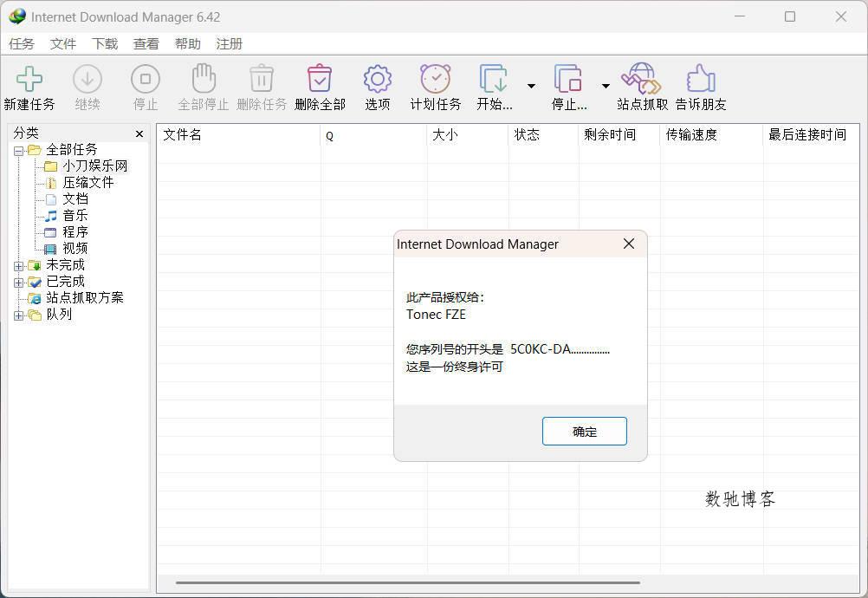This screenshot has height=598, width=868.
Task: Select 站点抓取方案 item
Action: (x=85, y=298)
